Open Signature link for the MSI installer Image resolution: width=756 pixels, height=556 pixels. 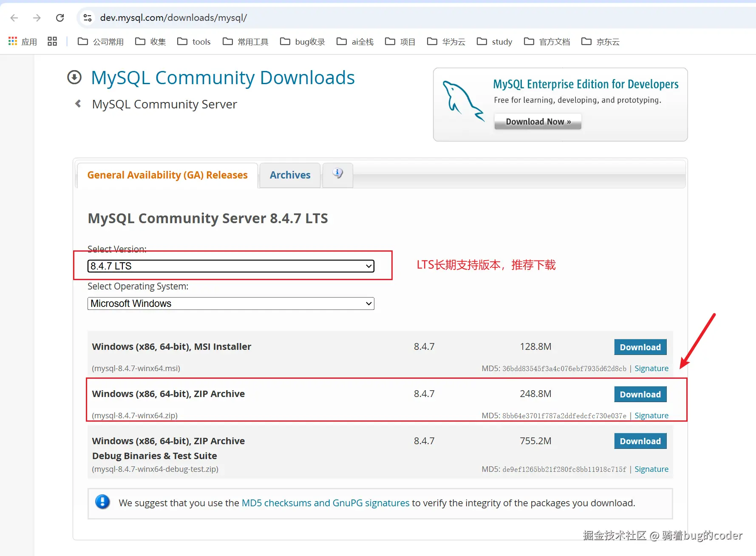tap(651, 369)
